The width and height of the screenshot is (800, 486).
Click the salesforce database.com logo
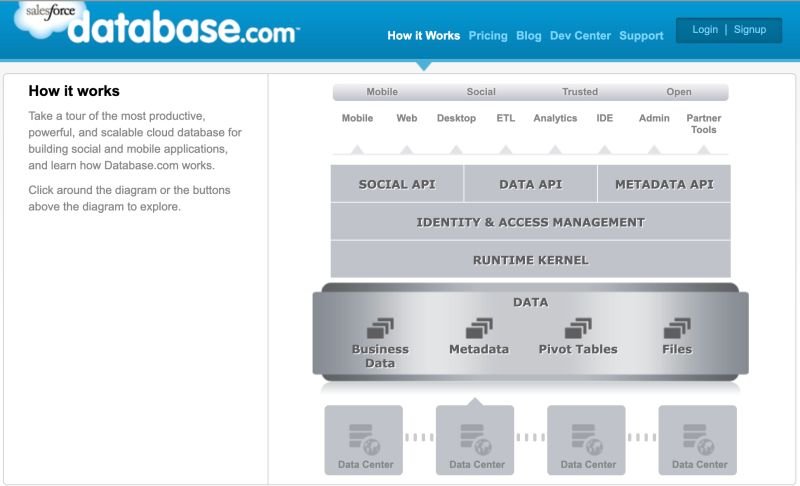(156, 23)
